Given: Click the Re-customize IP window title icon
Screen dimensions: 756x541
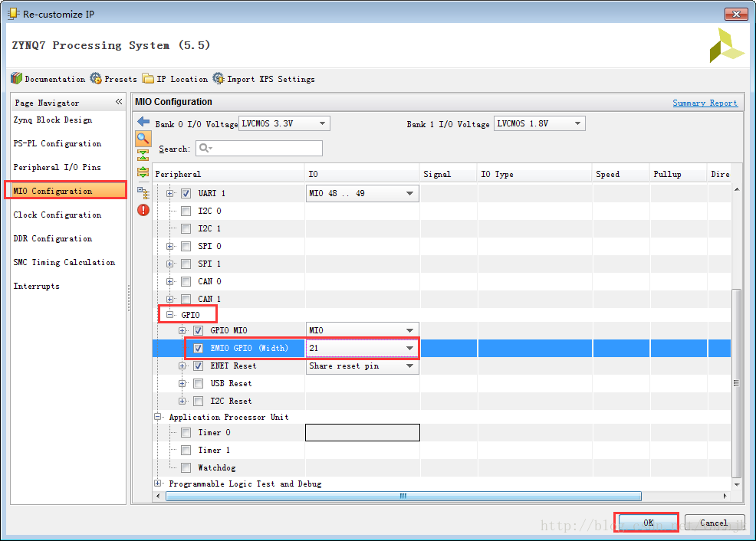Looking at the screenshot, I should 13,14.
